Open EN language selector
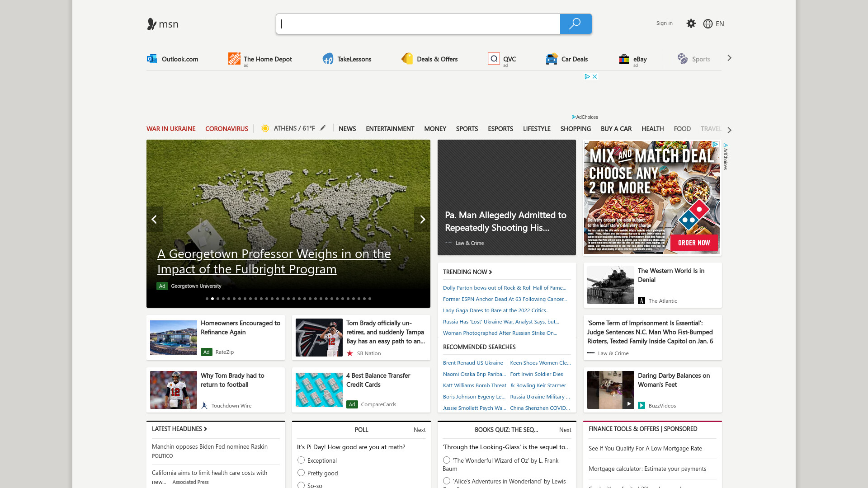This screenshot has width=868, height=488. [x=720, y=24]
